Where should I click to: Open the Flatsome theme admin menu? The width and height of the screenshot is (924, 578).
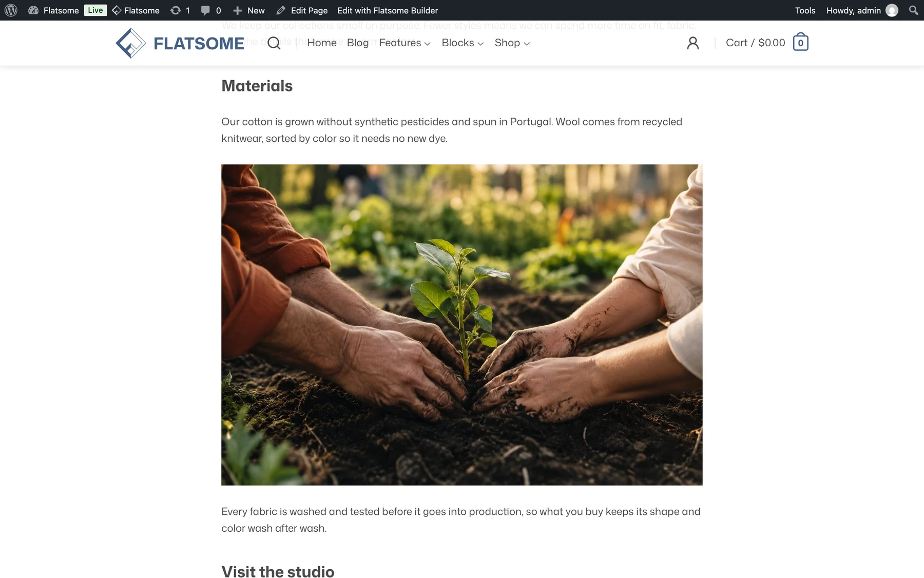point(136,10)
